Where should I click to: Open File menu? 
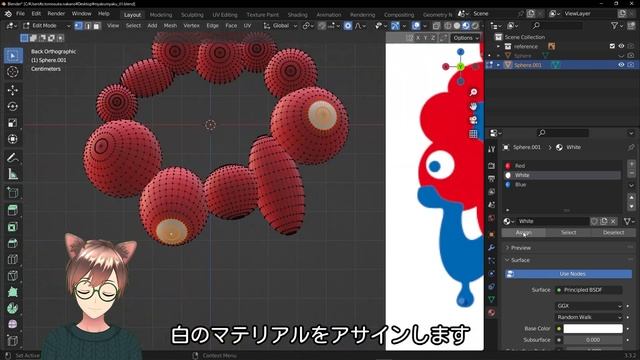click(20, 13)
